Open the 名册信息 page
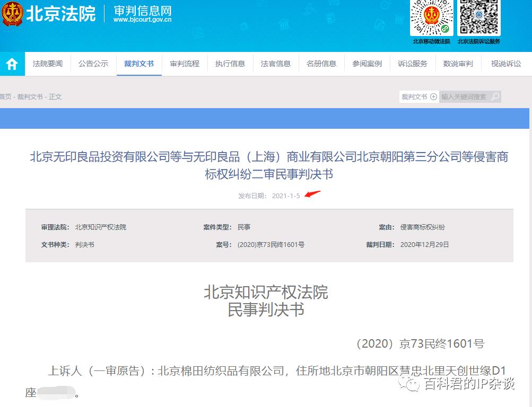This screenshot has width=532, height=407. (321, 64)
